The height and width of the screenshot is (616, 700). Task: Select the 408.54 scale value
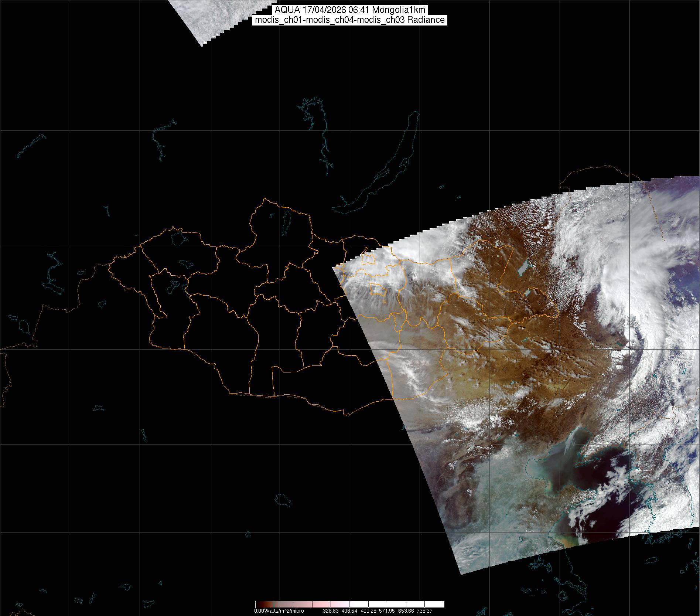point(349,611)
